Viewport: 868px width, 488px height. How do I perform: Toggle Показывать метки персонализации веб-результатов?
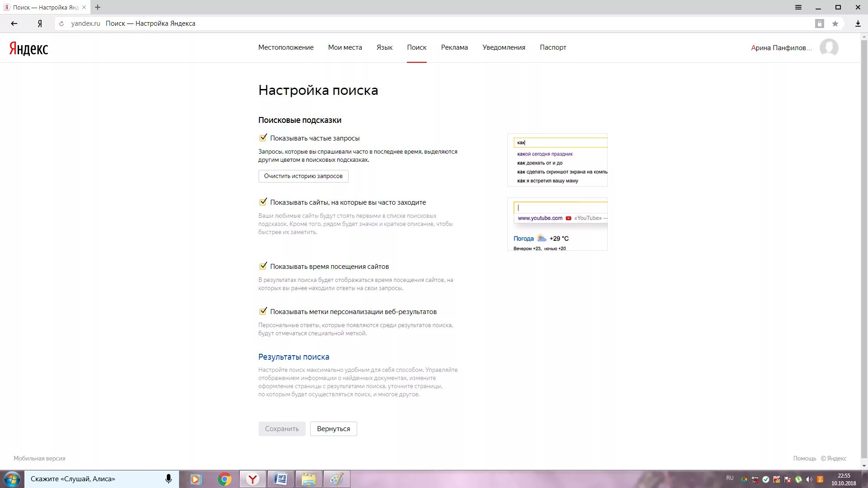tap(263, 311)
